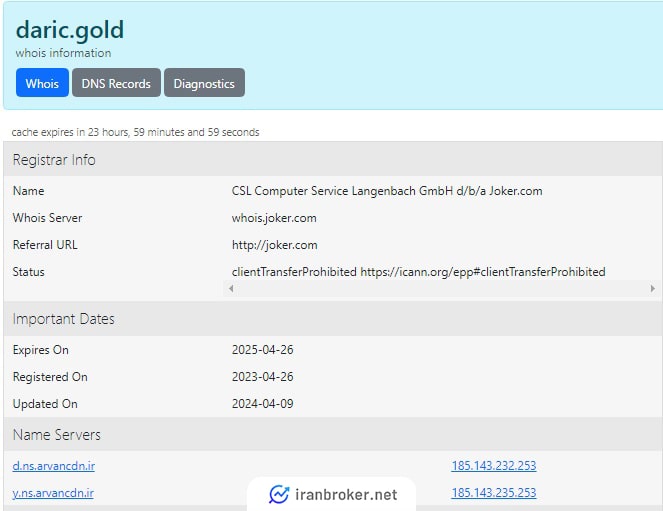This screenshot has height=511, width=663.
Task: Select the daric.gold domain heading
Action: click(70, 30)
